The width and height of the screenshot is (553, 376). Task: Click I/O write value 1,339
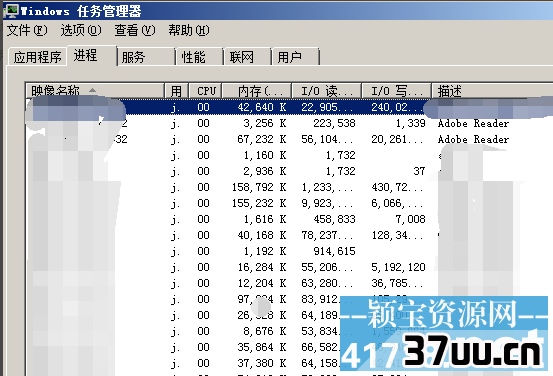[x=410, y=123]
